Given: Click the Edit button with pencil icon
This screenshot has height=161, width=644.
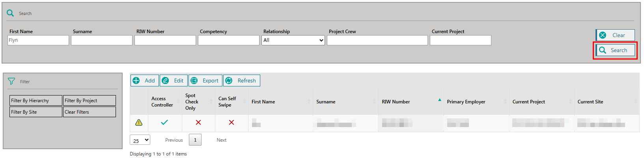Looking at the screenshot, I should click(174, 80).
